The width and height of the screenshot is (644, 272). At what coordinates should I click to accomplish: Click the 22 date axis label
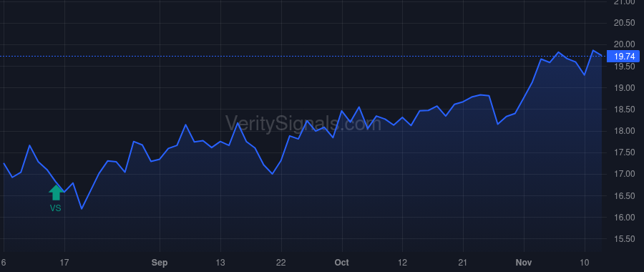pyautogui.click(x=281, y=263)
